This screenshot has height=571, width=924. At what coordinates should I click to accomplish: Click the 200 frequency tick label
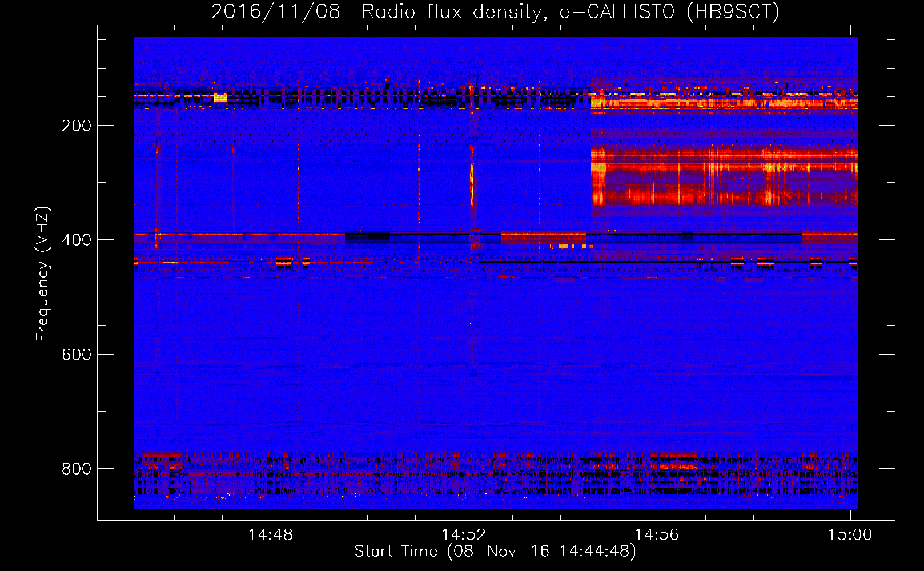click(x=77, y=126)
